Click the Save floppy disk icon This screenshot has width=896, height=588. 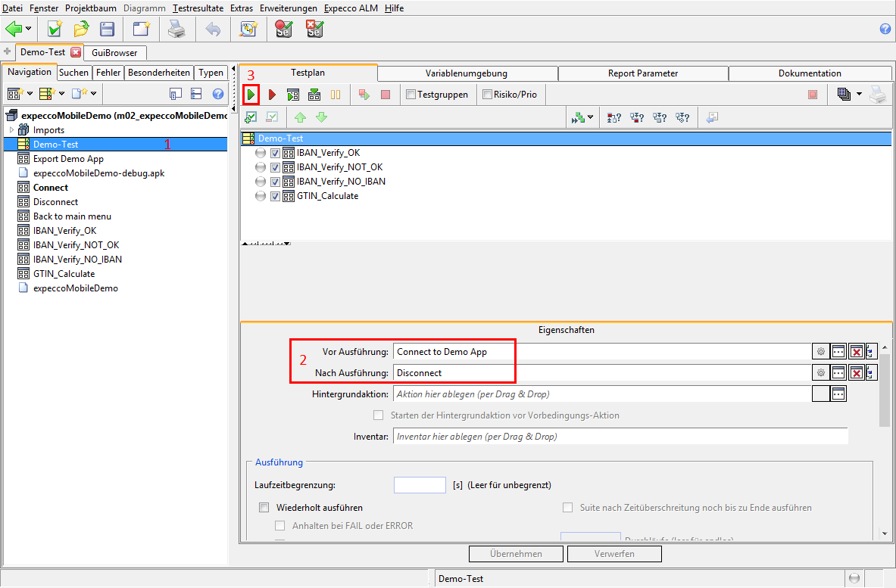click(x=108, y=30)
